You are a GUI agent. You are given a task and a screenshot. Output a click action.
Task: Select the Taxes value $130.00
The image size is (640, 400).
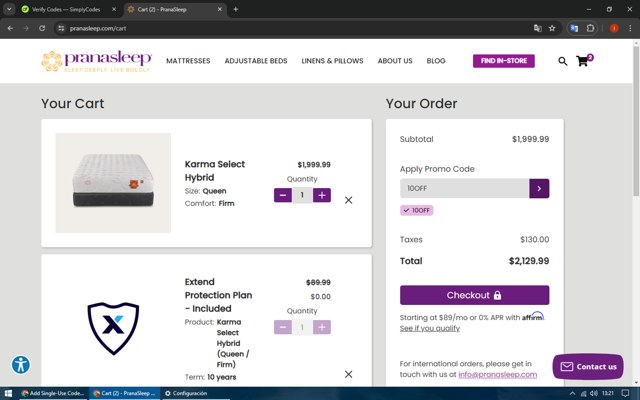534,240
